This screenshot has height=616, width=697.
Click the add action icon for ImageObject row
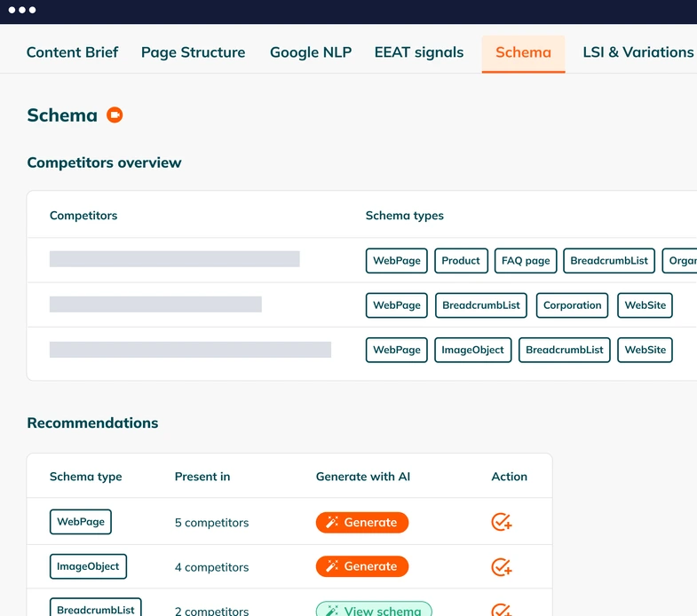tap(502, 566)
